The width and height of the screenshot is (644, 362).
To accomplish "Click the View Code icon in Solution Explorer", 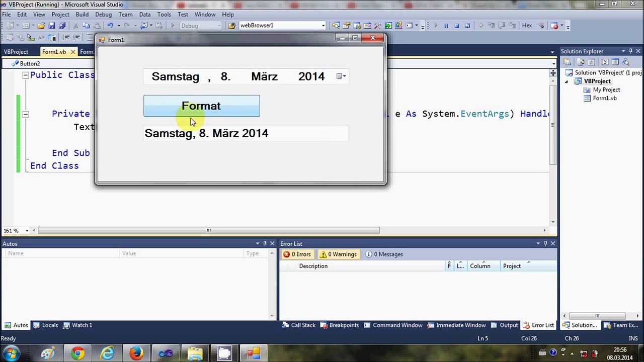I will pos(605,62).
